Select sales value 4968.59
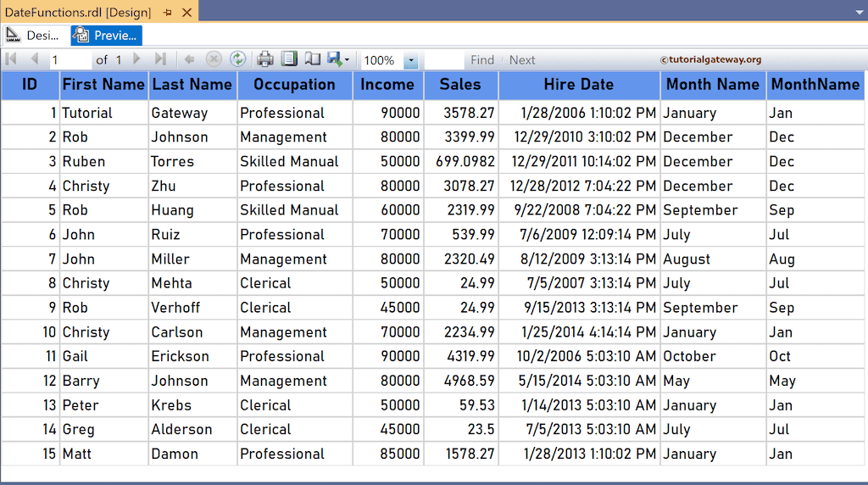Image resolution: width=868 pixels, height=485 pixels. tap(460, 381)
